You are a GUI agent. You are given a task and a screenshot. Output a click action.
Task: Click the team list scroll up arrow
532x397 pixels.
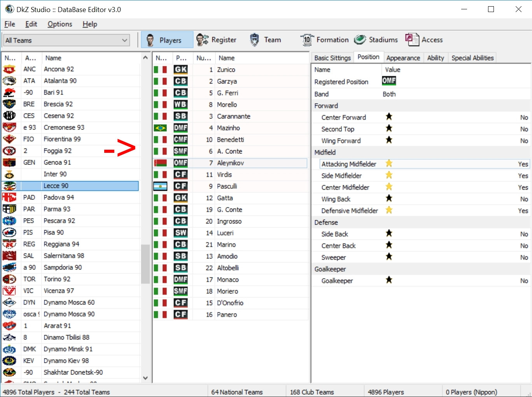click(145, 58)
